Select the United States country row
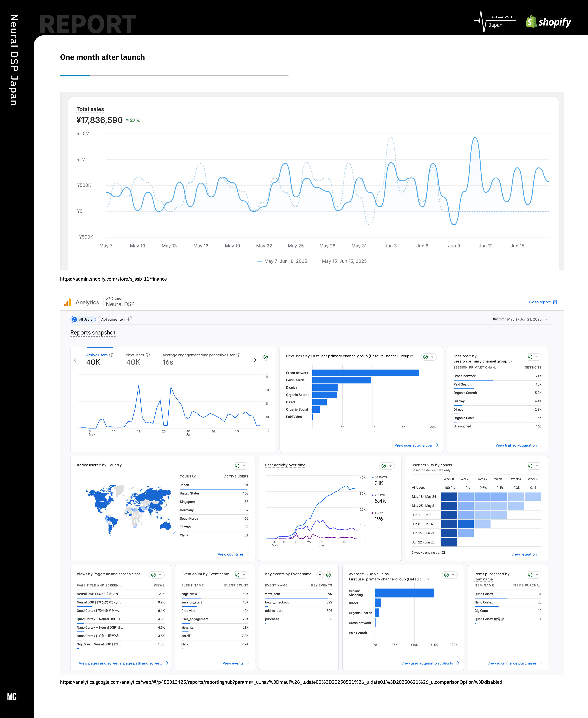 [x=214, y=494]
